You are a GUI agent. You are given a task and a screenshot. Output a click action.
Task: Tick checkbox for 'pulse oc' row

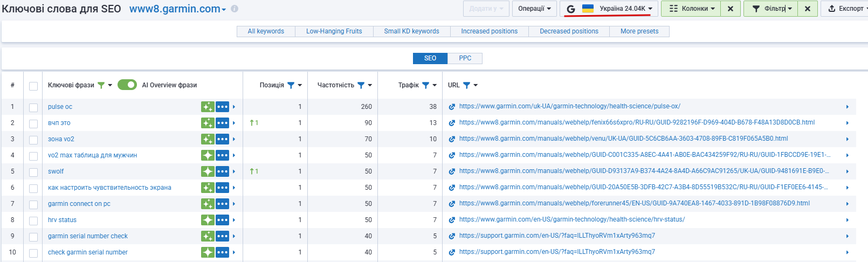coord(33,108)
